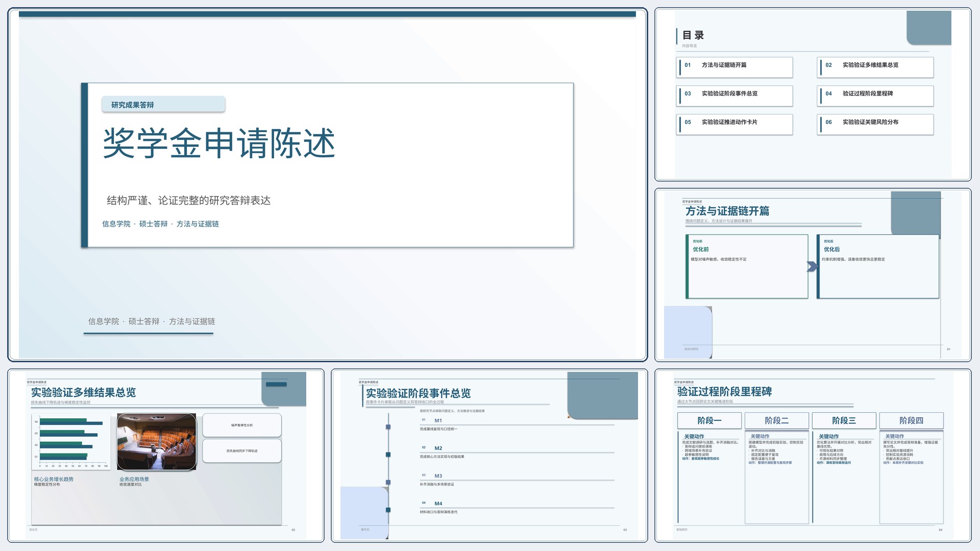980x551 pixels.
Task: Select the 优化后 comparison card
Action: 878,266
